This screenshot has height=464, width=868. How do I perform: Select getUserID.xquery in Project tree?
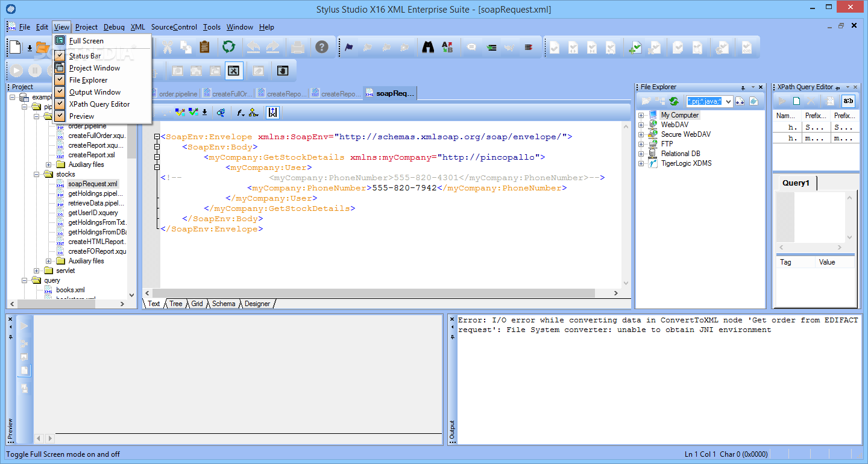point(93,213)
